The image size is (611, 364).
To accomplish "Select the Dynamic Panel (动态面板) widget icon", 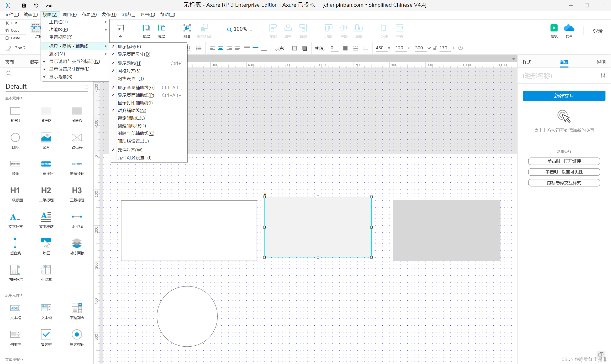I will click(77, 243).
